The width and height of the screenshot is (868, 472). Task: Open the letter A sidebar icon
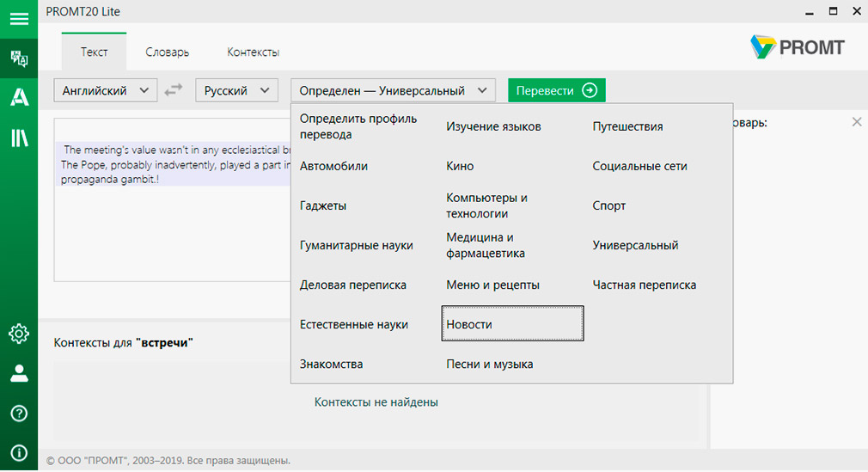point(19,97)
